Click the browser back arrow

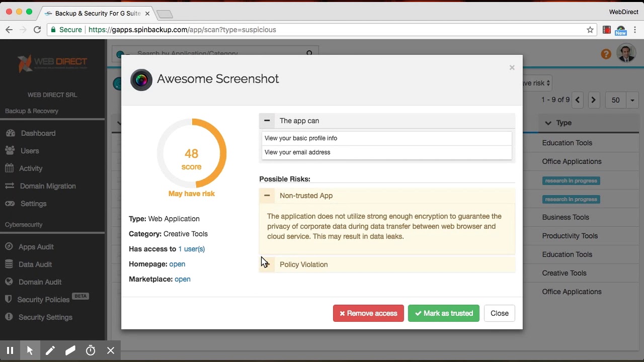9,30
